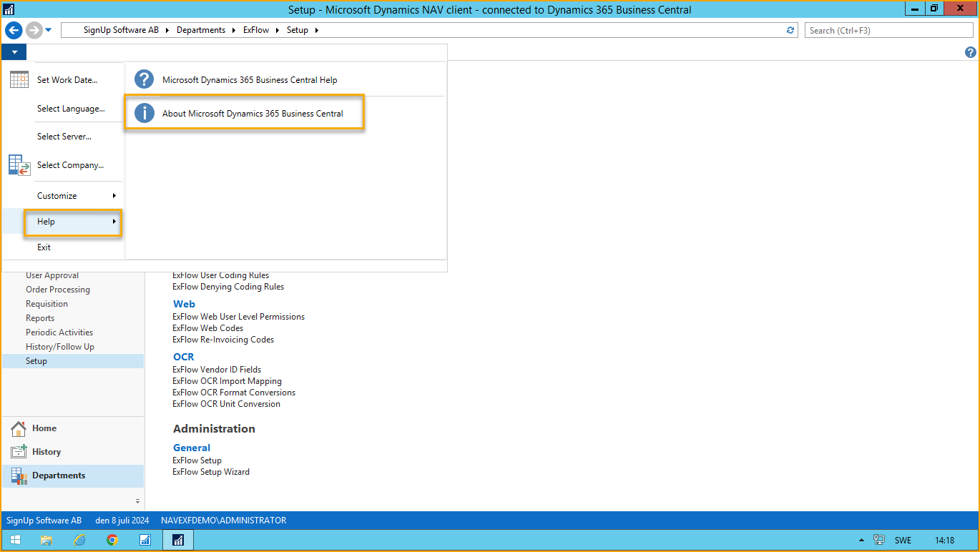
Task: Click the Select Company icon
Action: (x=19, y=164)
